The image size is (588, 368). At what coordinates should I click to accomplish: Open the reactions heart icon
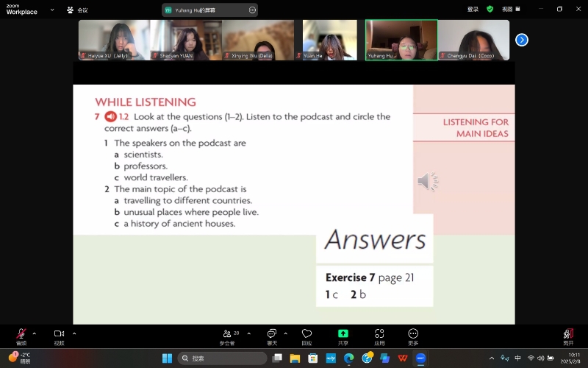(x=306, y=334)
